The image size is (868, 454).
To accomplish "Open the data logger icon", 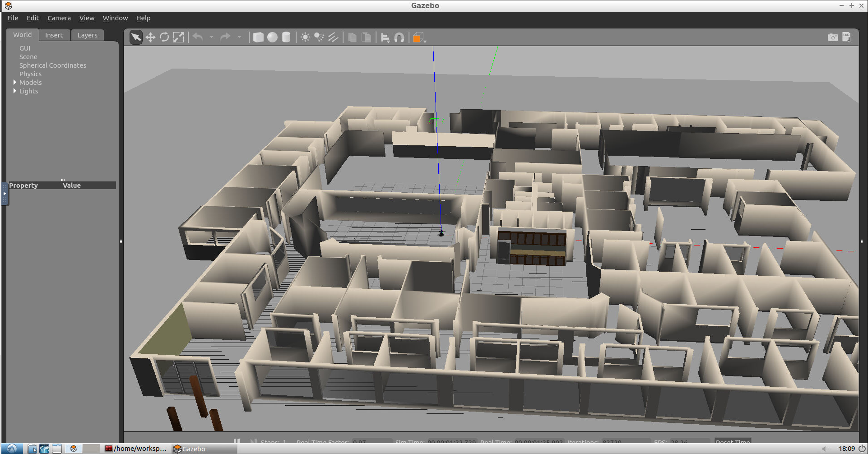I will pos(847,37).
